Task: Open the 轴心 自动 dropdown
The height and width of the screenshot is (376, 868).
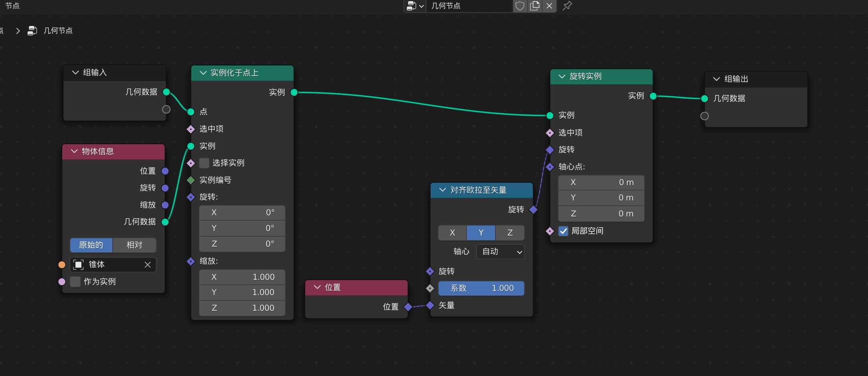Action: point(500,252)
